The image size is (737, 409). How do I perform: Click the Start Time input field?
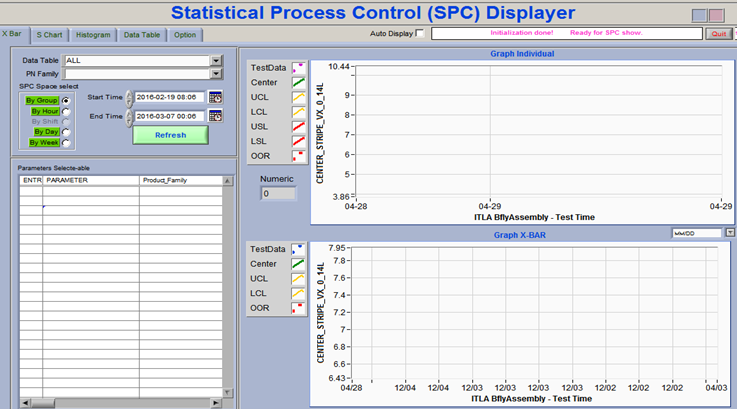[170, 97]
